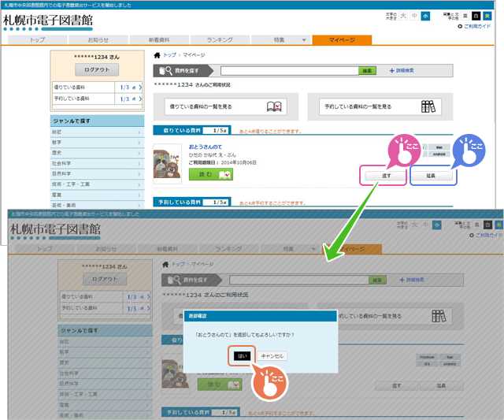Click the open-book icon on the 借りている資料の一覧を見る button
The width and height of the screenshot is (504, 420).
tap(274, 106)
